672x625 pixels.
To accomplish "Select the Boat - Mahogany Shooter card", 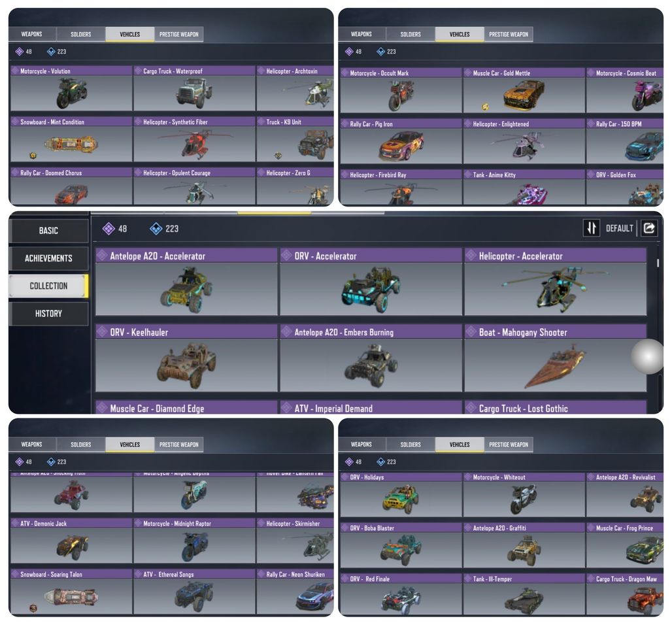I will coord(556,358).
